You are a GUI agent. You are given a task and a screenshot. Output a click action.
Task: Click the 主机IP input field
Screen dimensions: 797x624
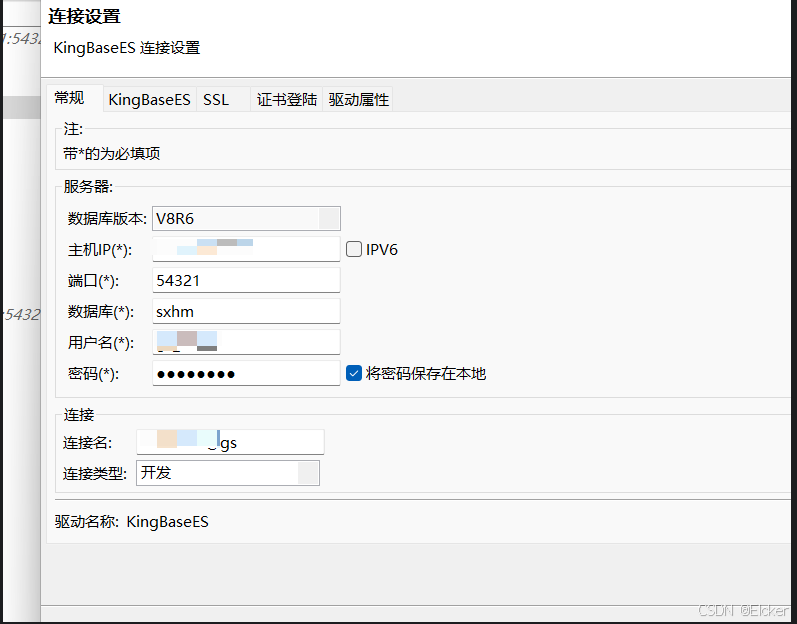[x=246, y=249]
